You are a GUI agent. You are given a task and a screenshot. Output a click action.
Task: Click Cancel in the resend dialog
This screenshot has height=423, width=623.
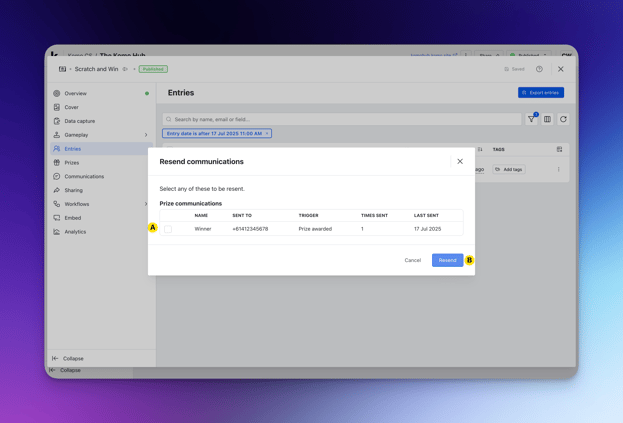[412, 260]
